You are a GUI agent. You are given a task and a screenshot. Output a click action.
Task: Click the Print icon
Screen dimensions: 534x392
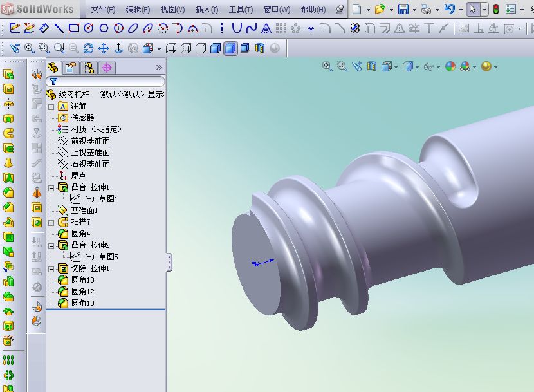[x=426, y=10]
